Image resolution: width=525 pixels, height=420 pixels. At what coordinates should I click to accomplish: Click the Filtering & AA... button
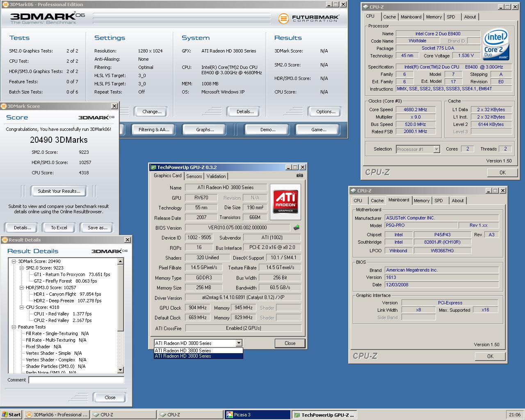[153, 130]
